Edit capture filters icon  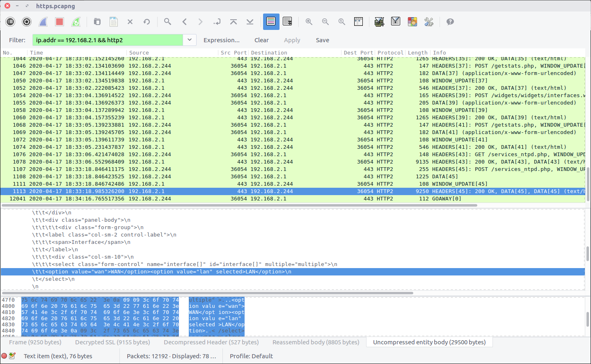(x=379, y=22)
